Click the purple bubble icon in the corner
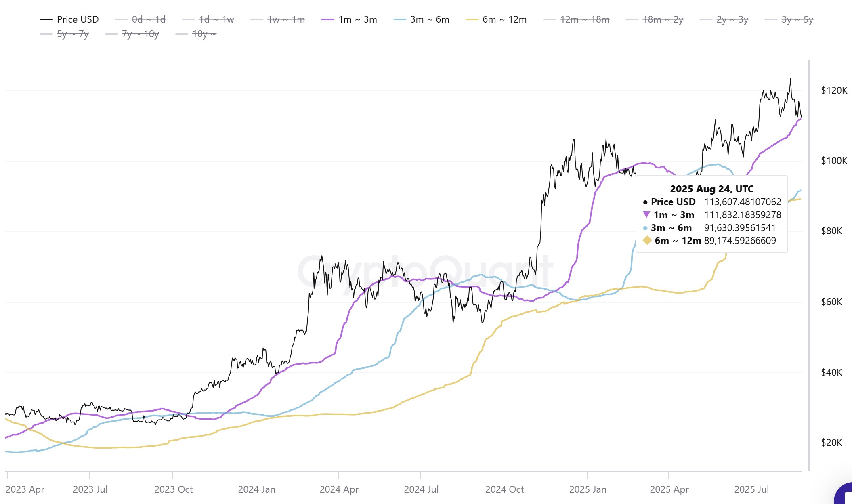This screenshot has width=852, height=504. coord(844,495)
